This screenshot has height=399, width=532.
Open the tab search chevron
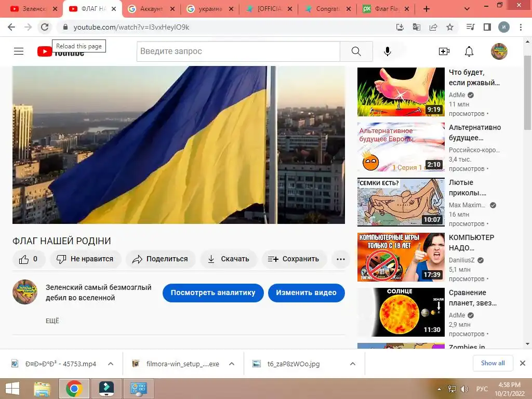(x=467, y=9)
